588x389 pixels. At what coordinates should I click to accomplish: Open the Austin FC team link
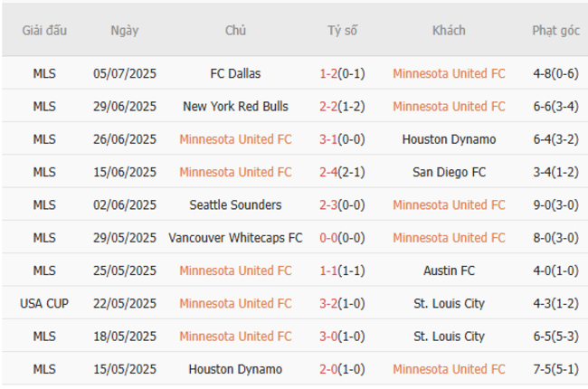(x=449, y=270)
